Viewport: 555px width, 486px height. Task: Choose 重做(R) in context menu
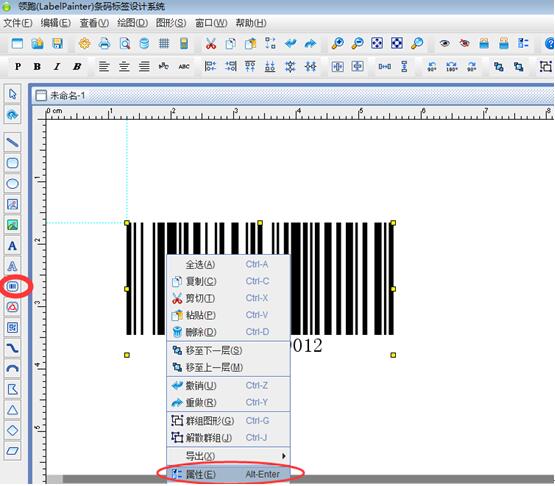pos(228,402)
